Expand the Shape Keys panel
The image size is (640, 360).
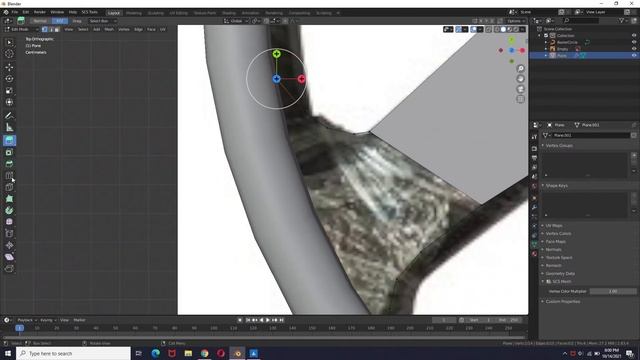pos(557,185)
